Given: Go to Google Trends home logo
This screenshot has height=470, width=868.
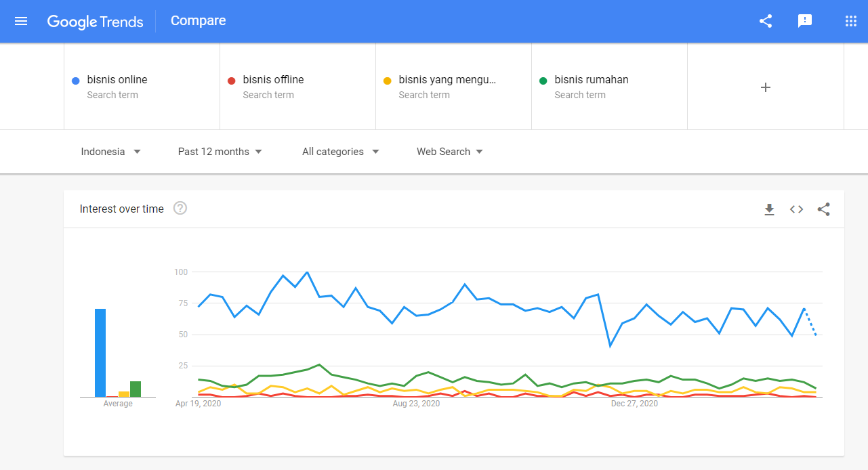Looking at the screenshot, I should pos(95,21).
